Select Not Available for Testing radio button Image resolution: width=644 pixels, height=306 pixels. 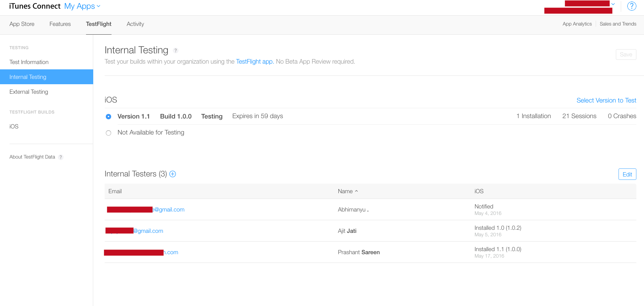(108, 133)
